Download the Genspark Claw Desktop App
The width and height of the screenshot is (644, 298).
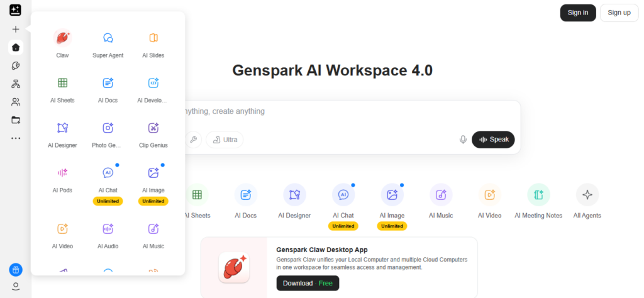308,283
